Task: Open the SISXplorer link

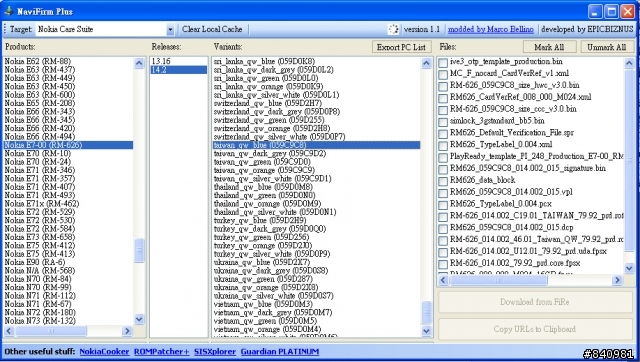Action: 215,351
